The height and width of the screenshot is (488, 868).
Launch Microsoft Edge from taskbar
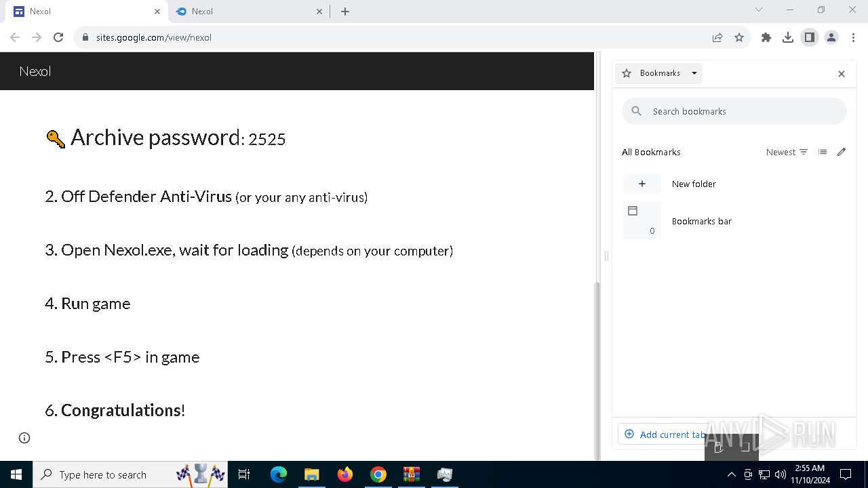pos(279,474)
